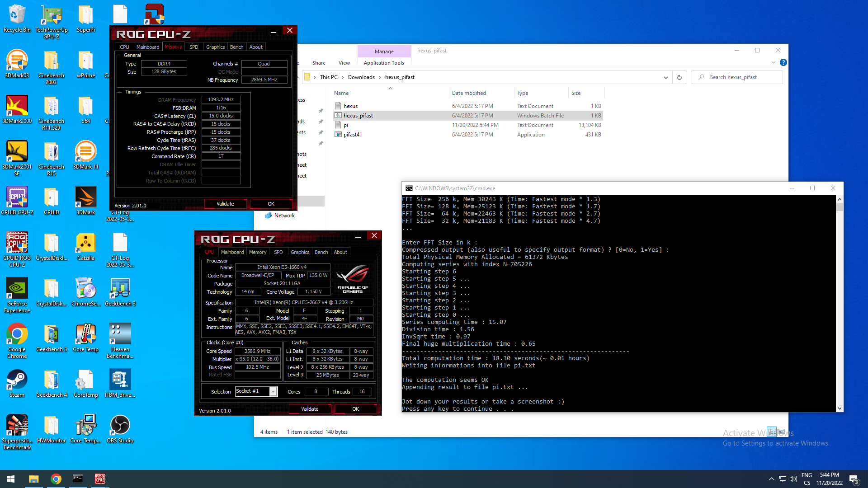Viewport: 868px width, 488px height.
Task: Switch to large icons view button
Action: [782, 432]
